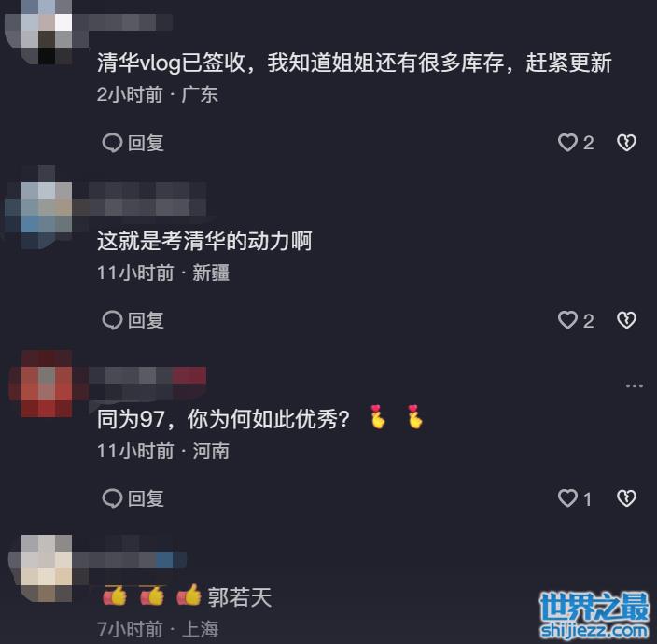Like the 同为97 comment from 河南
Viewport: 657px width, 644px height.
pos(575,498)
